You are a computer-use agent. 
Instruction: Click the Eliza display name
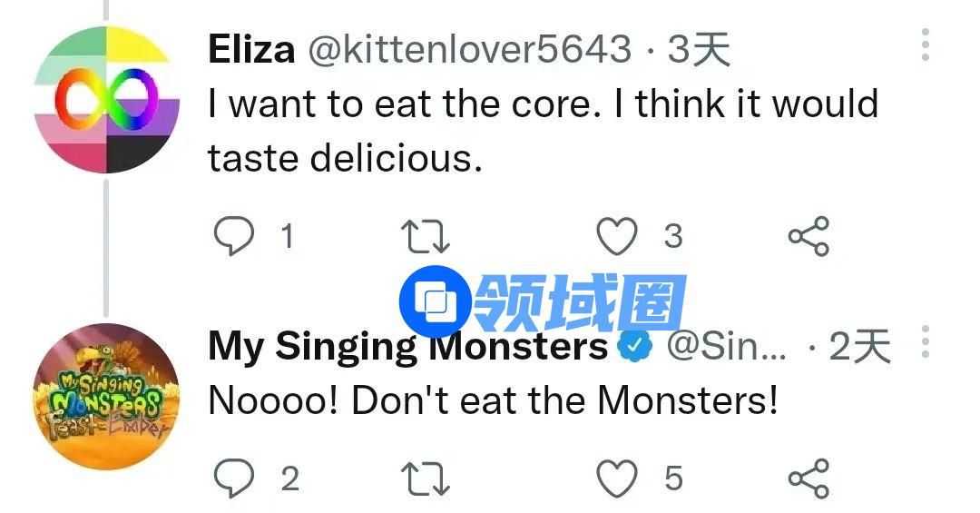(x=251, y=48)
